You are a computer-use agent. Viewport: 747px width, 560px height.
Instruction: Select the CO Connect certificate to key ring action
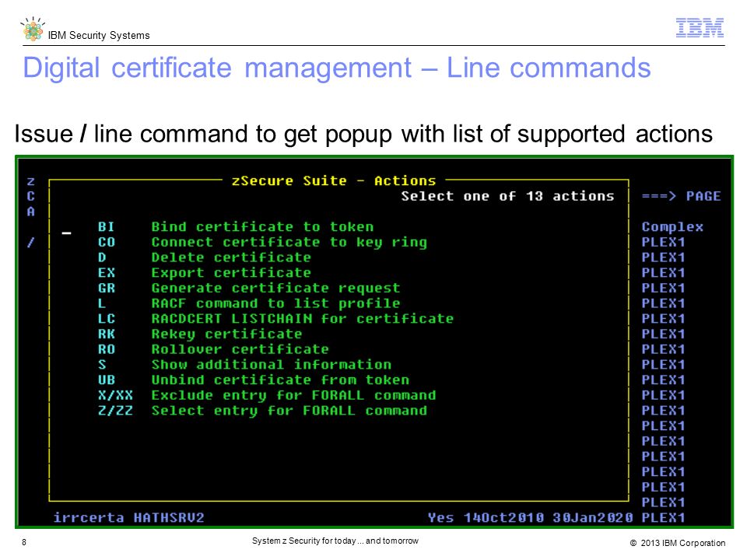coord(262,242)
